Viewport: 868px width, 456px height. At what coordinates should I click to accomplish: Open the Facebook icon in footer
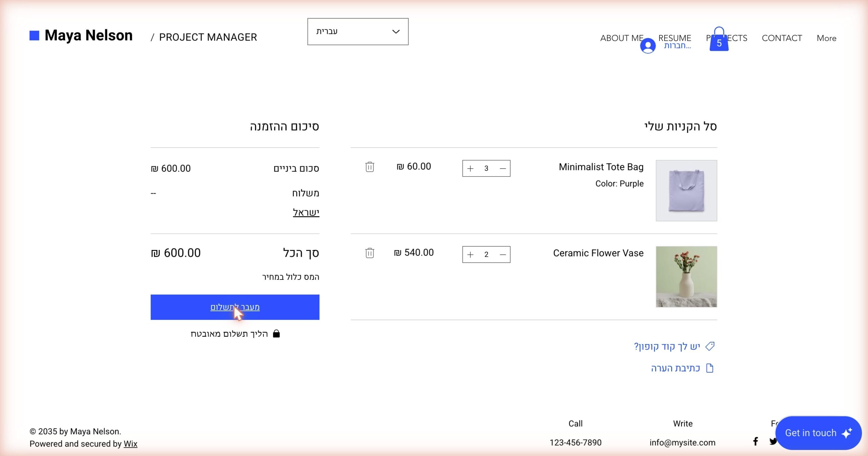(x=755, y=441)
